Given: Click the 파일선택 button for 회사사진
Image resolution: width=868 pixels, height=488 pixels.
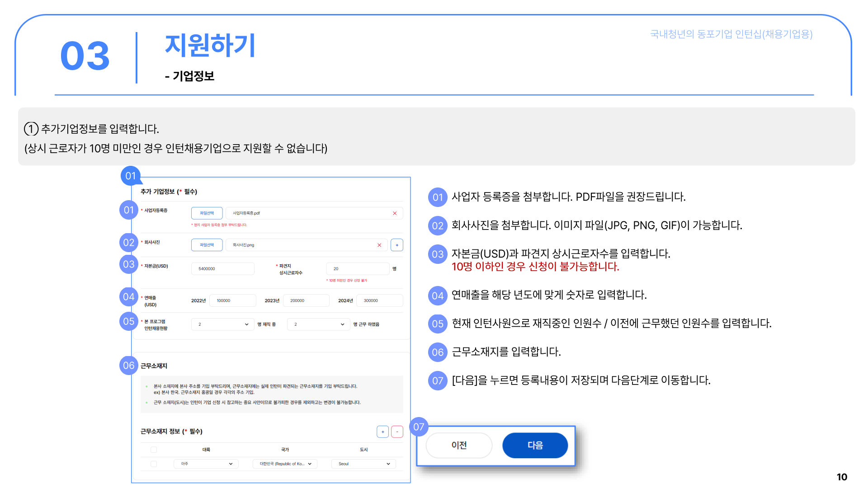Looking at the screenshot, I should click(x=207, y=245).
